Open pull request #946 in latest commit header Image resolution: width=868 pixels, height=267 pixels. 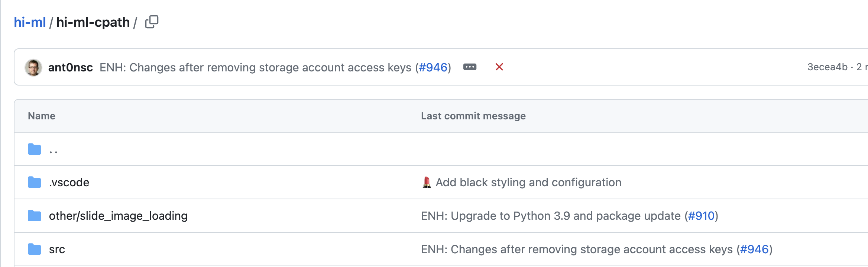point(433,67)
